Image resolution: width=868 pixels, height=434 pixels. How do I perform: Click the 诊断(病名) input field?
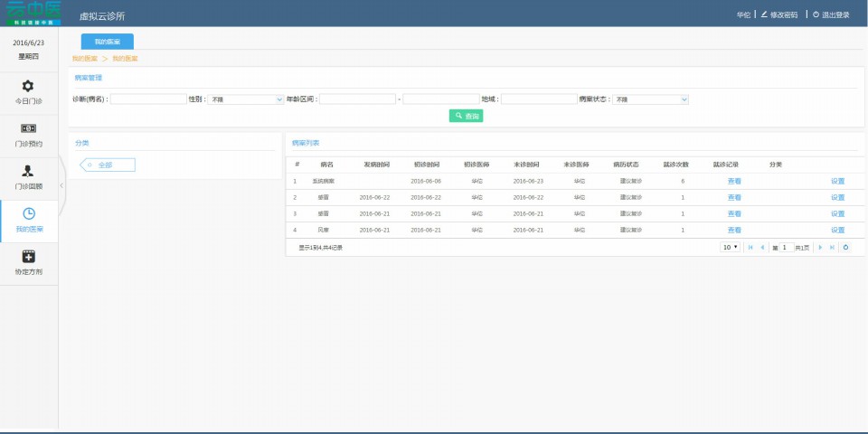[148, 99]
